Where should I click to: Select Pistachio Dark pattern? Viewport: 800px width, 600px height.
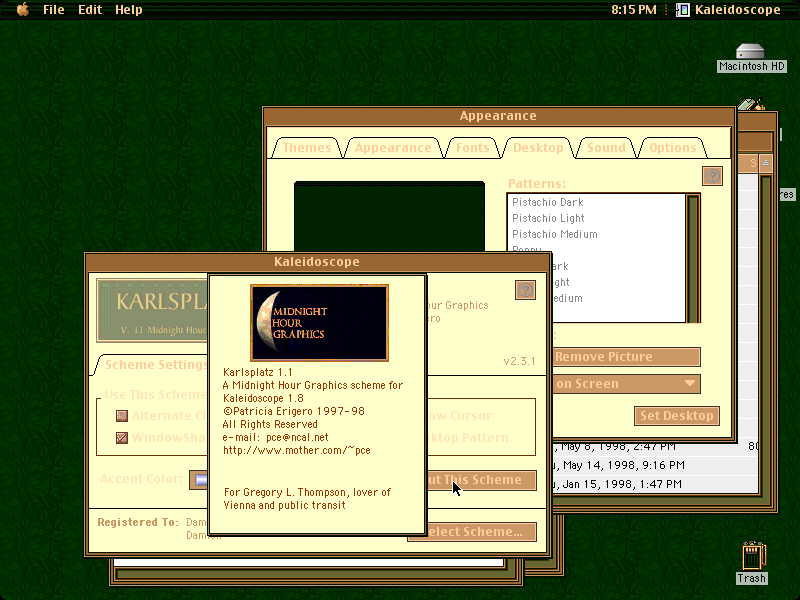596,202
